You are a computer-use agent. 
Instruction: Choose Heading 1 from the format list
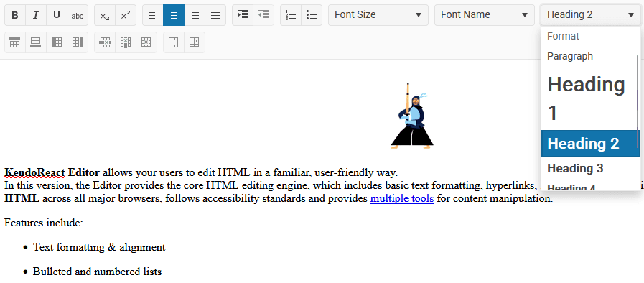589,98
